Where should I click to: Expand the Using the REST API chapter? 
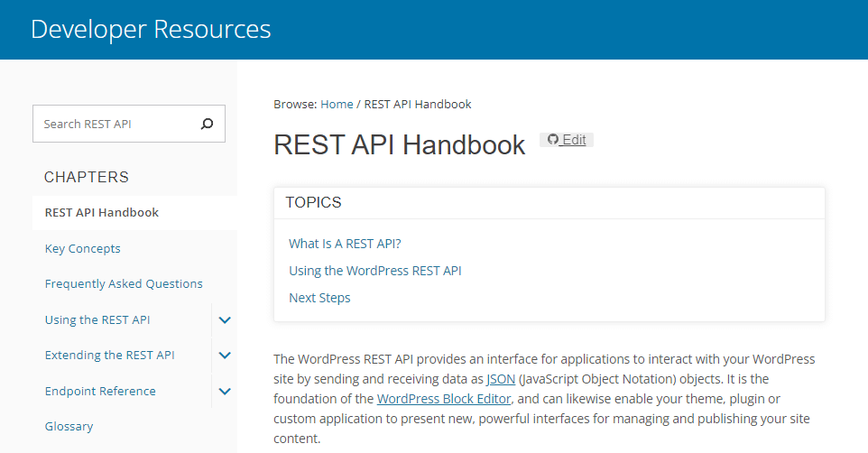[225, 320]
